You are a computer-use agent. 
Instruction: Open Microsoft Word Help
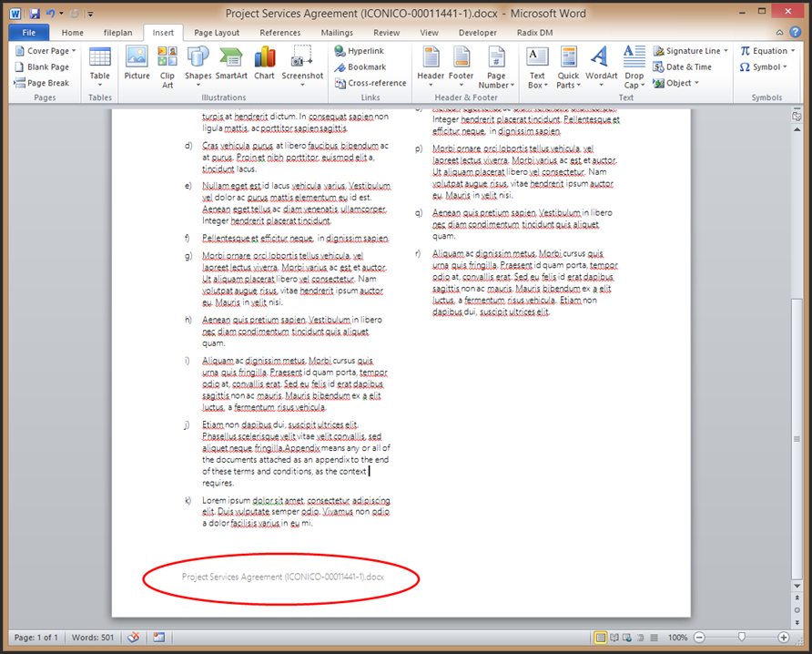(x=796, y=32)
